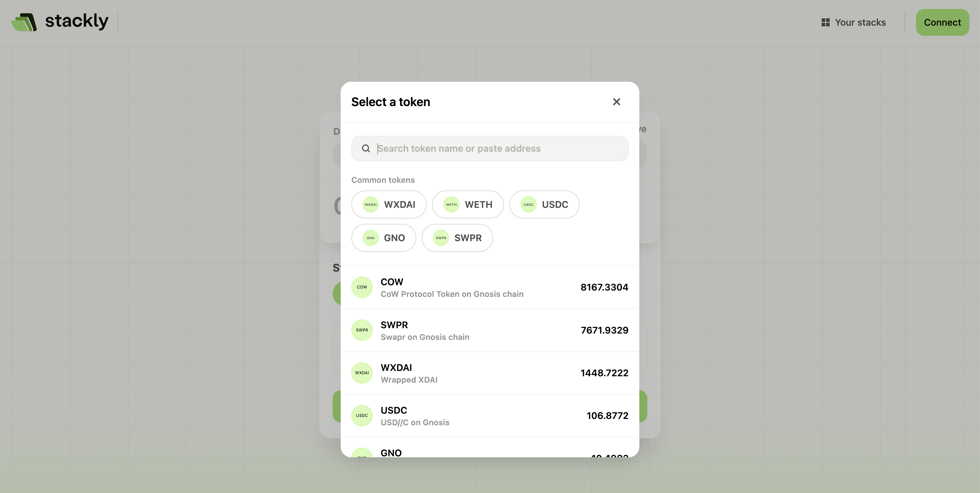The height and width of the screenshot is (493, 980).
Task: Select the GNO common token chip
Action: click(x=383, y=238)
